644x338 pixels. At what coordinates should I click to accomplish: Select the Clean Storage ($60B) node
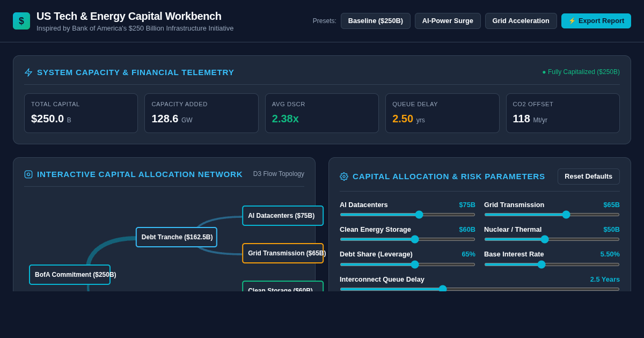click(x=283, y=286)
